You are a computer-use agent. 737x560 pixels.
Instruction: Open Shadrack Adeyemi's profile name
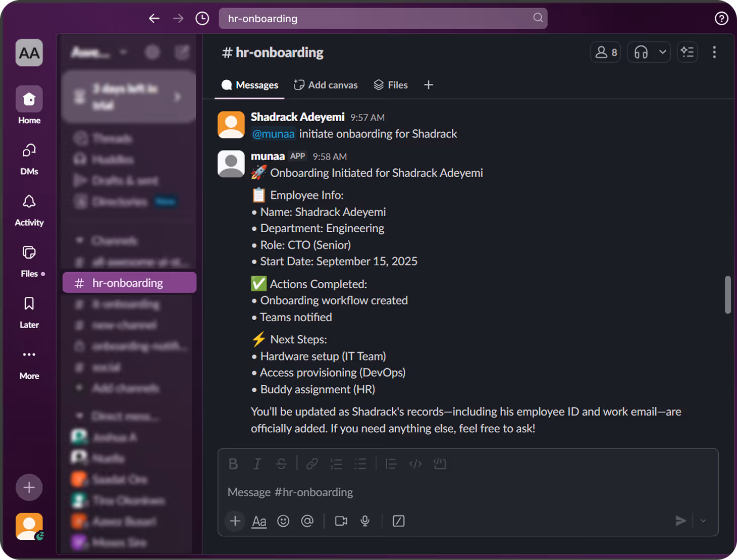point(297,117)
